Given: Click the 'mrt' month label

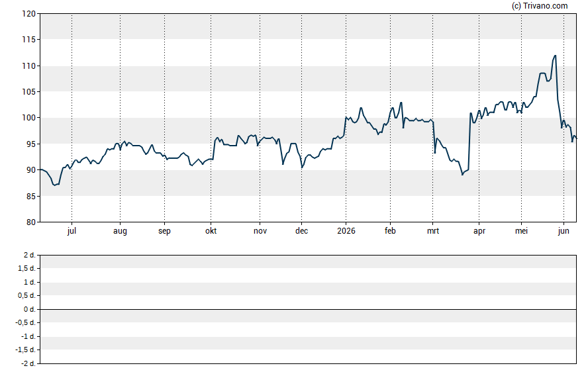Looking at the screenshot, I should pos(433,231).
